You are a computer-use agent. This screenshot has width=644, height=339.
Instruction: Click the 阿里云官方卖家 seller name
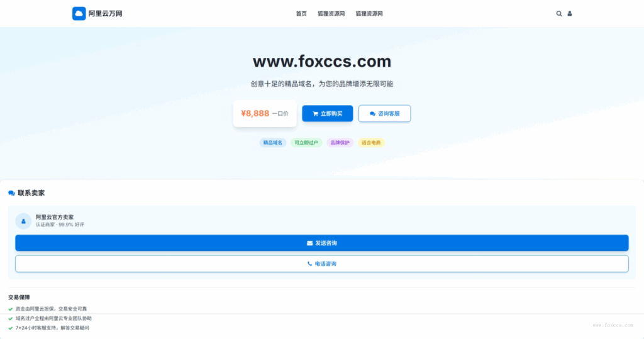(55, 217)
